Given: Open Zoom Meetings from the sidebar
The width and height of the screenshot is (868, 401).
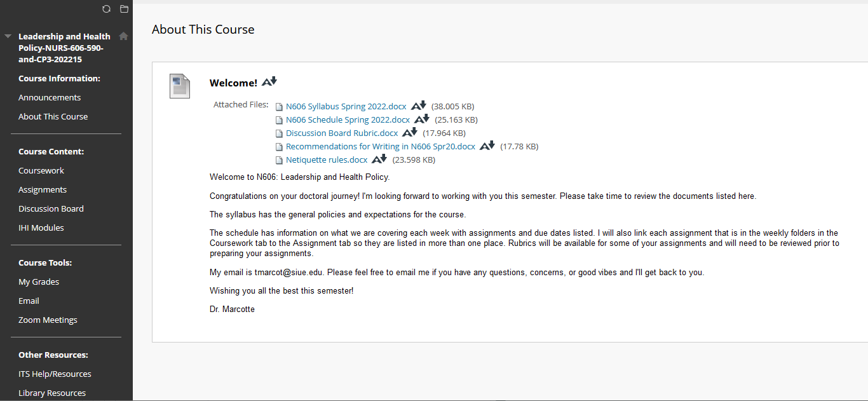Looking at the screenshot, I should coord(48,320).
